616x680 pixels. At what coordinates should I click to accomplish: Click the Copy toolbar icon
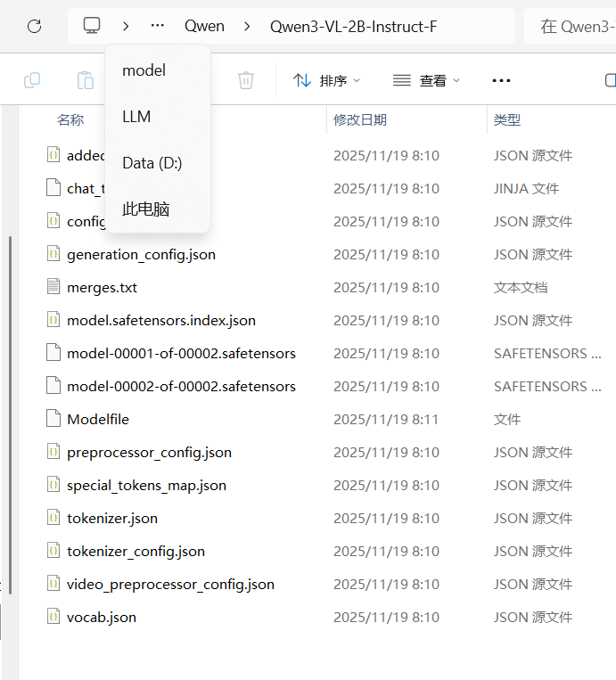(x=32, y=80)
